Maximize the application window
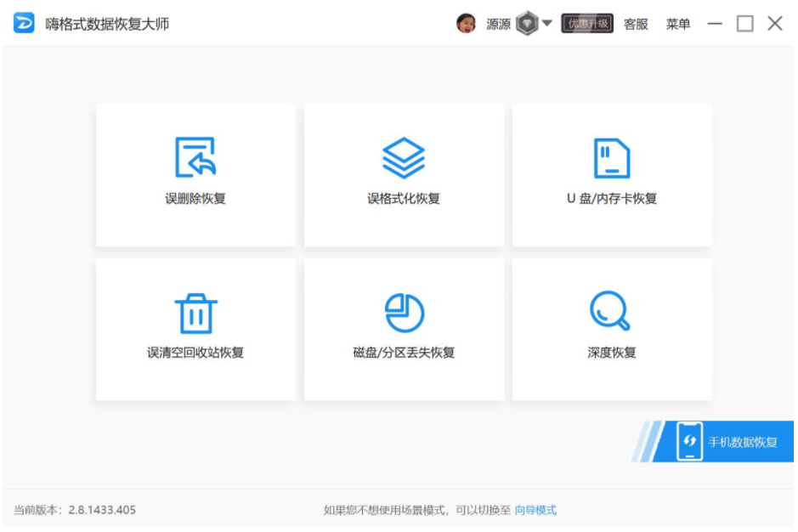798x532 pixels. tap(744, 24)
